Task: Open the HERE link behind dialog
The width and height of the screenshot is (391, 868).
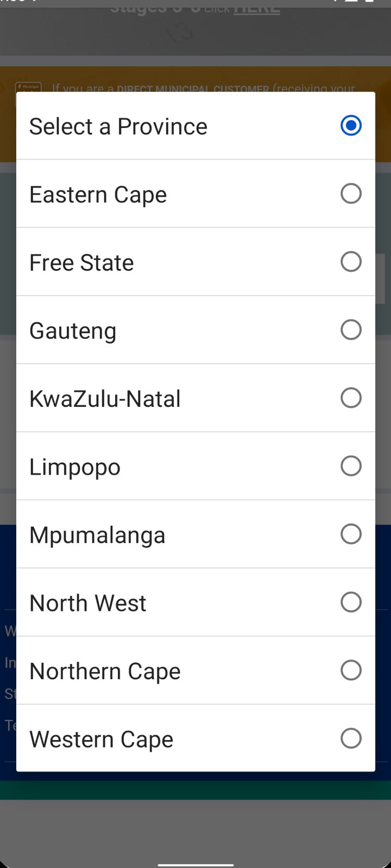Action: (256, 8)
